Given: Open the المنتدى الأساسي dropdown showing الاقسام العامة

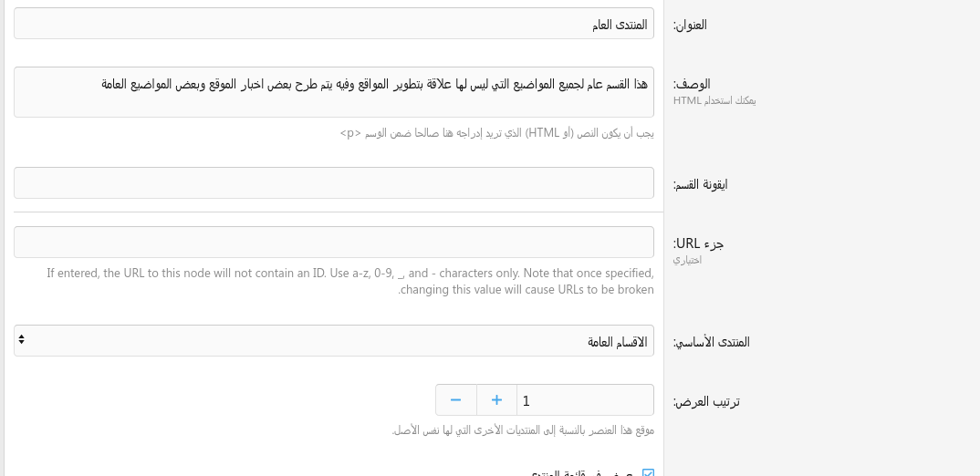Looking at the screenshot, I should point(334,341).
